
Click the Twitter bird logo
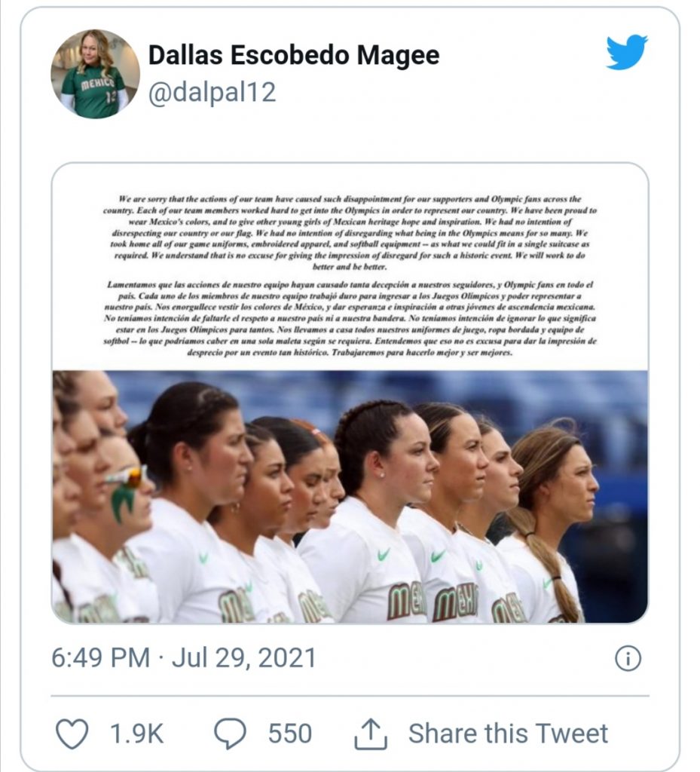[x=626, y=54]
